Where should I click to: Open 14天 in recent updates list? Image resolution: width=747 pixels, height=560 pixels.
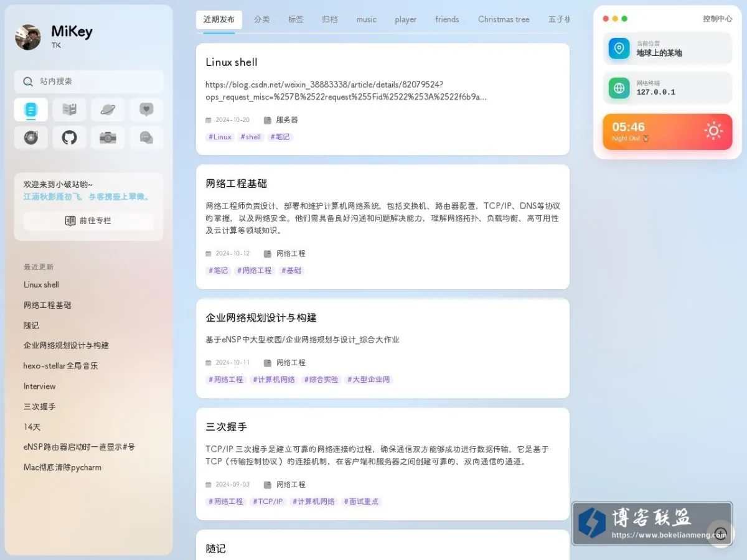[32, 427]
